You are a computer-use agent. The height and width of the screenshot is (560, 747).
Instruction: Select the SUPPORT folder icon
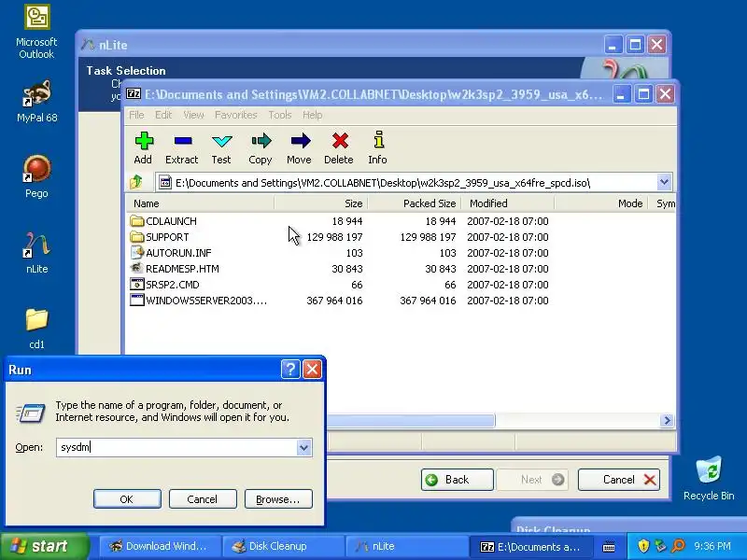137,237
